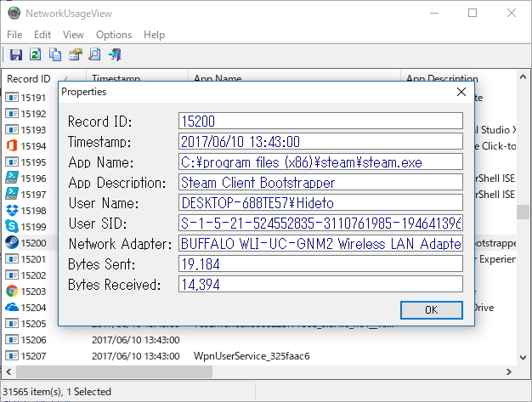Select the WpnUserService_325faac6 app name cell
Screen dimensions: 532x402
(x=252, y=356)
